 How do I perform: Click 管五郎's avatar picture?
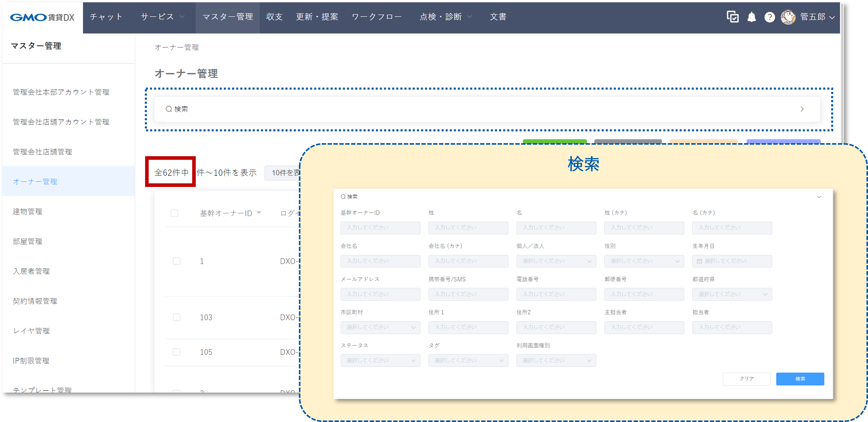788,17
